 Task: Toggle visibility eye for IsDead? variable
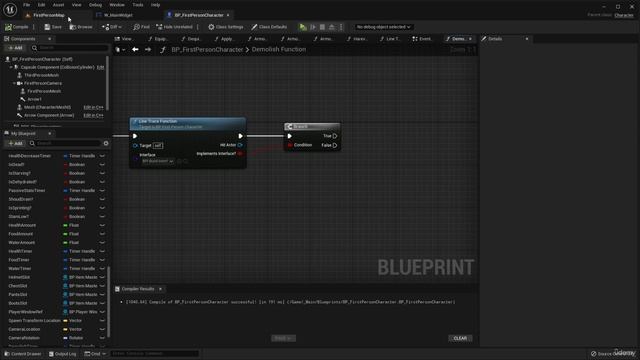click(102, 164)
